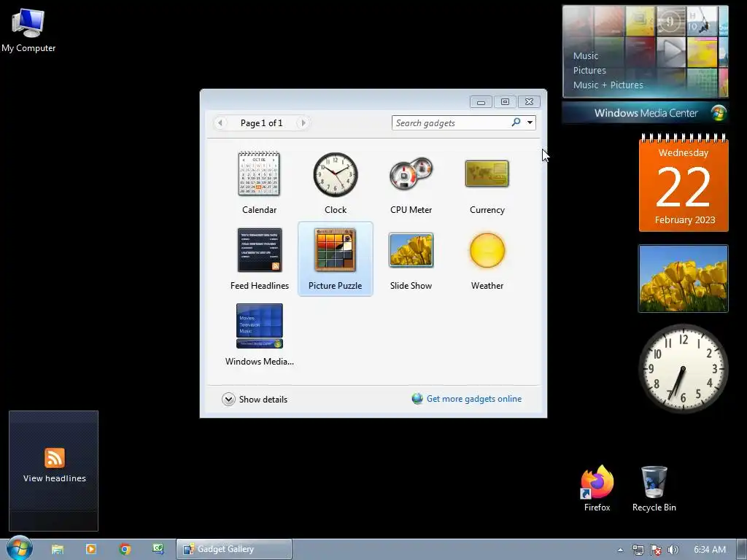747x560 pixels.
Task: Open the network tray icon
Action: (638, 550)
